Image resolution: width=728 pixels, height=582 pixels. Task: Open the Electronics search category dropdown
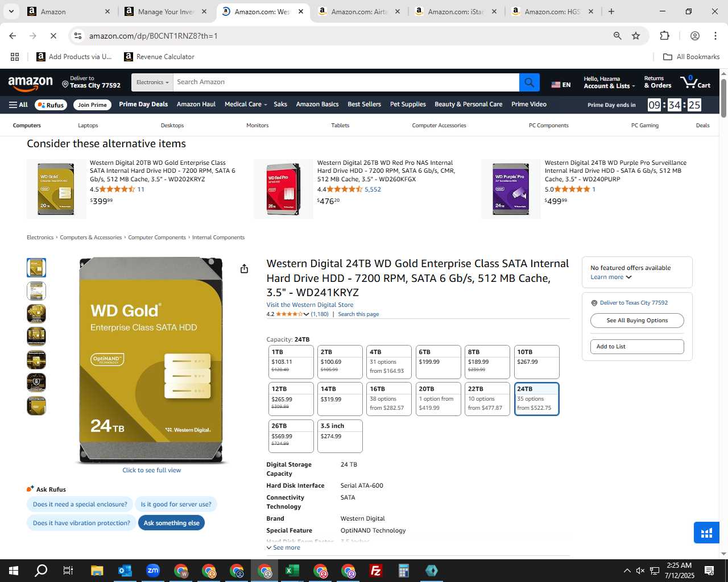152,82
